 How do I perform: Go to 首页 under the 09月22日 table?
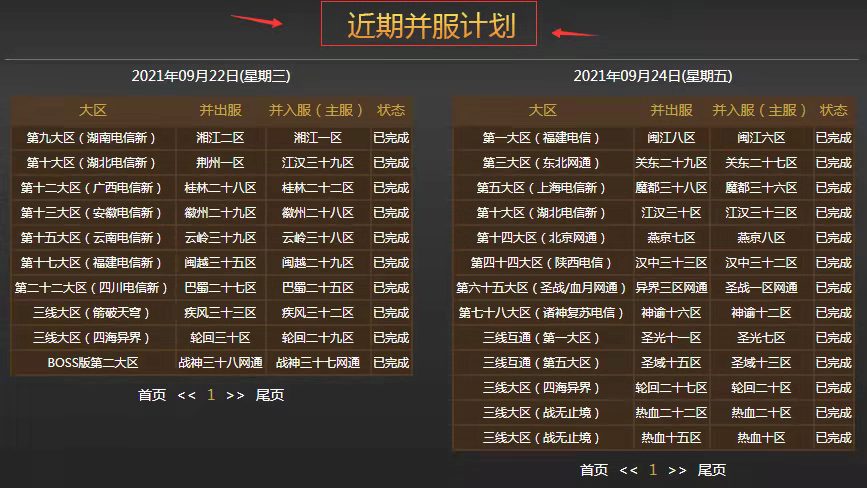coord(152,395)
